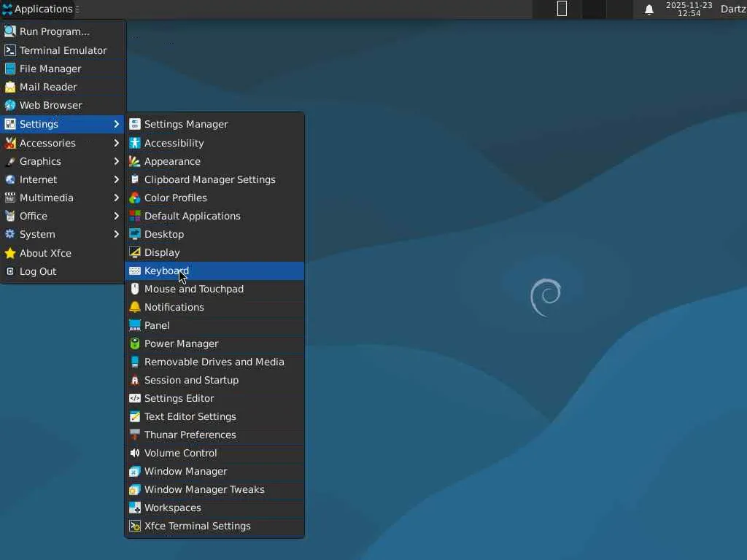Click the Clipboard Manager Settings icon

point(135,179)
